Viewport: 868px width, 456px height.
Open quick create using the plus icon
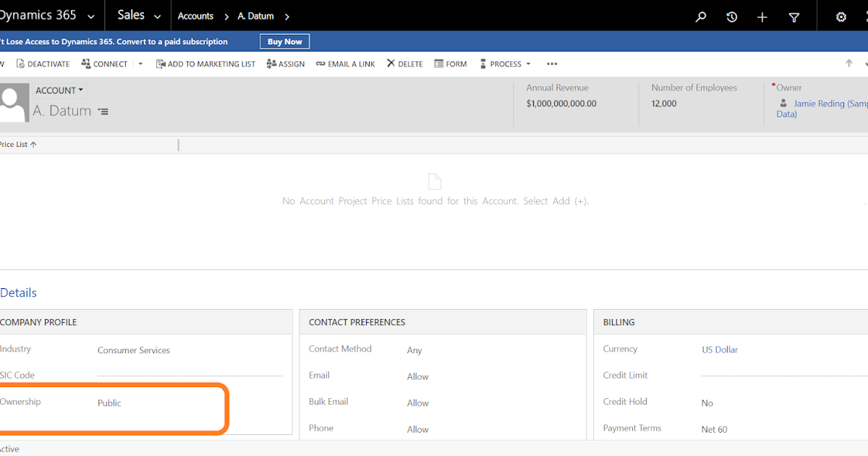point(762,16)
